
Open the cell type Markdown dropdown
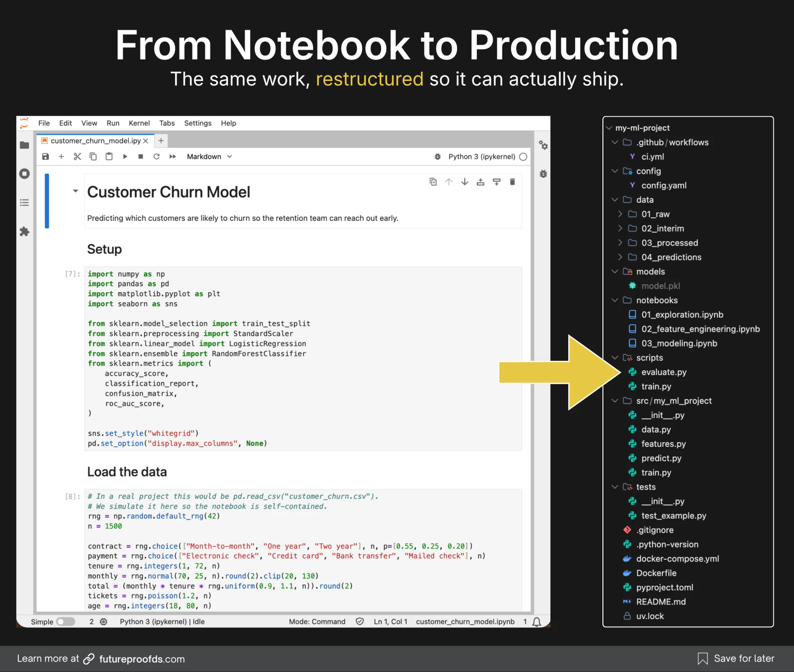coord(209,156)
